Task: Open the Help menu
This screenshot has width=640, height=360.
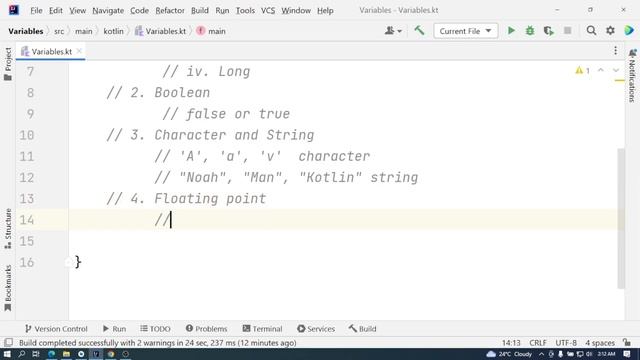Action: tap(325, 11)
